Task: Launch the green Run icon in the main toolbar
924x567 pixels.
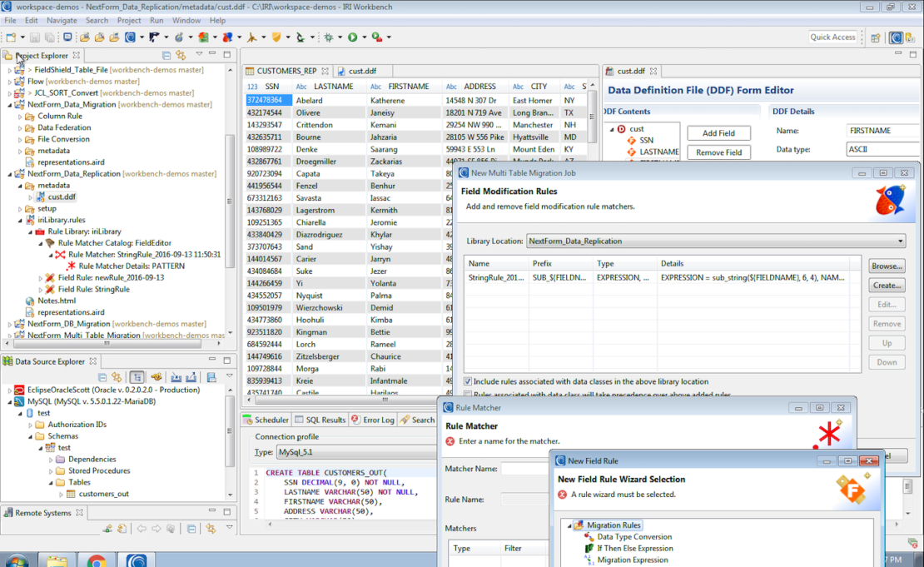Action: point(352,37)
